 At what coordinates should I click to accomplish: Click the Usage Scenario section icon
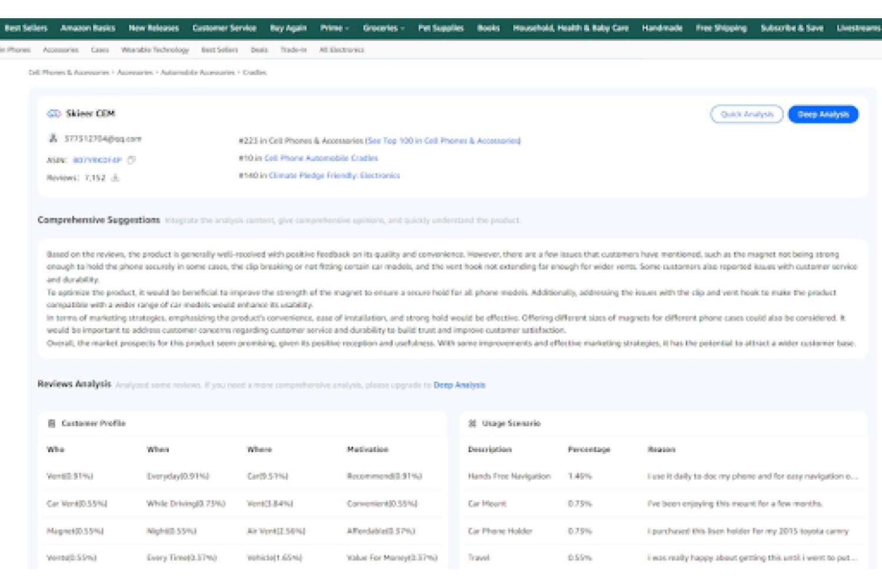tap(472, 423)
